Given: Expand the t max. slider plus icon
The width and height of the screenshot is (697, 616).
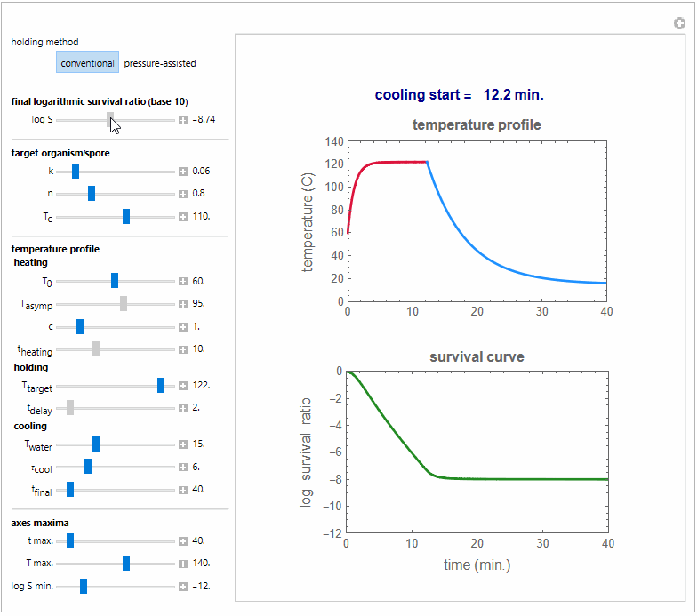Looking at the screenshot, I should coord(183,540).
